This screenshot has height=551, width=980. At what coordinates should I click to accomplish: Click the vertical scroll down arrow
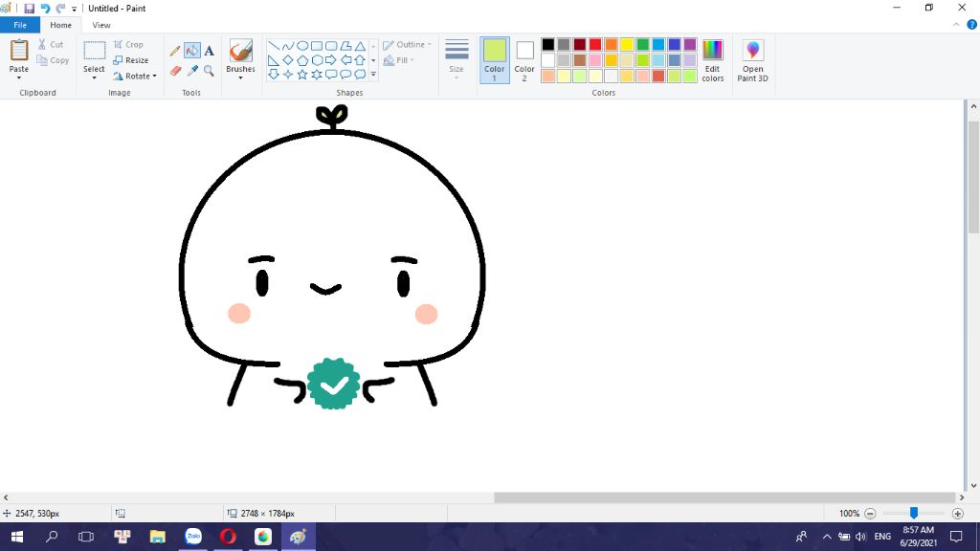[973, 485]
